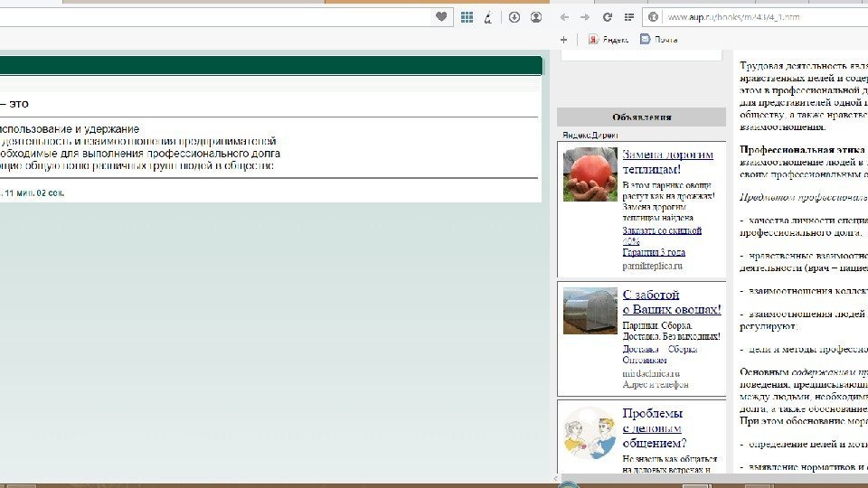This screenshot has width=868, height=488.
Task: Open the speed dial grid icon
Action: 467,17
